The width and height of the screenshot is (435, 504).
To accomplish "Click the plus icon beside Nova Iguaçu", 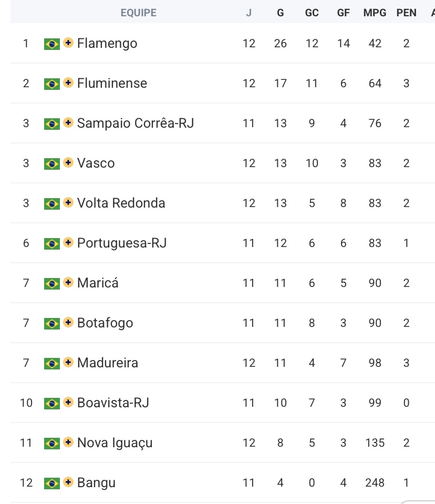I will click(x=68, y=442).
